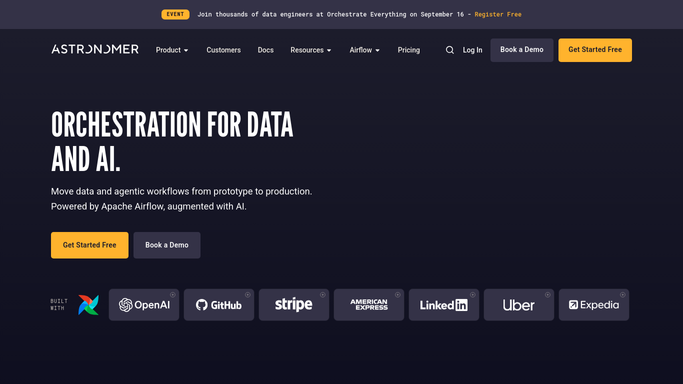This screenshot has width=683, height=384.
Task: Click the plus icon on GitHub card
Action: pos(247,295)
